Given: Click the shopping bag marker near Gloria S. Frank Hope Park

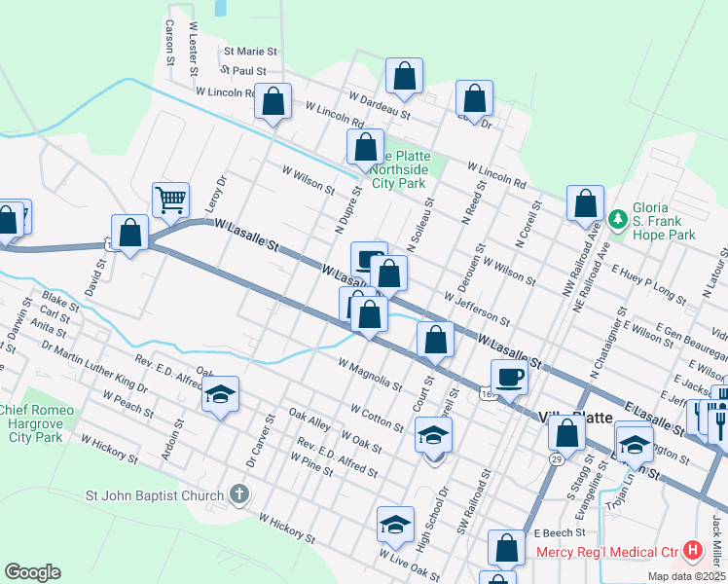Looking at the screenshot, I should (x=585, y=203).
